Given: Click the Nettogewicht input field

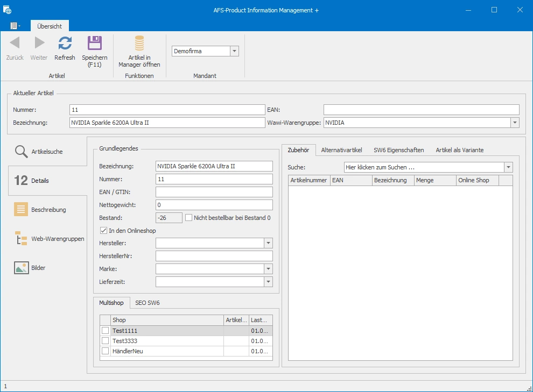Looking at the screenshot, I should point(214,205).
